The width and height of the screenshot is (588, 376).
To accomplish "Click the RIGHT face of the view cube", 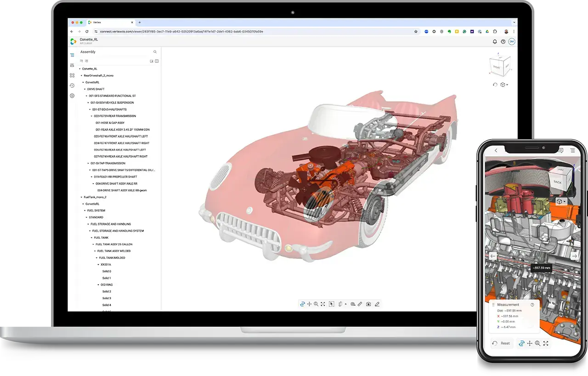I will pyautogui.click(x=497, y=67).
